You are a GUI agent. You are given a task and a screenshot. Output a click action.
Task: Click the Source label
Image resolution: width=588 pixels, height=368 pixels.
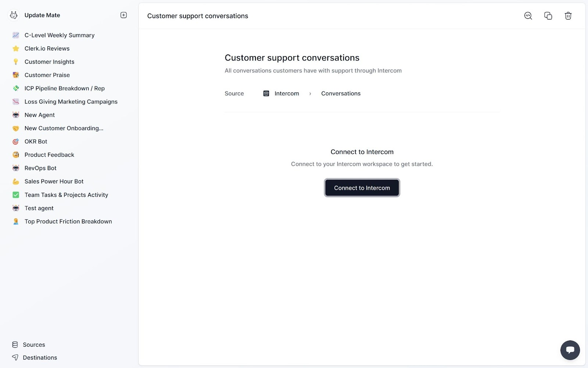pos(234,93)
